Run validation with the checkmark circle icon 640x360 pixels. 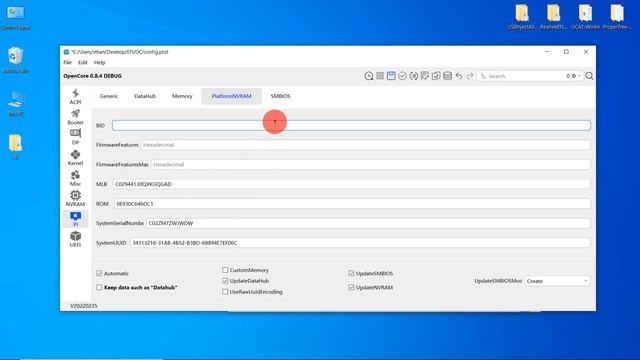[x=402, y=76]
